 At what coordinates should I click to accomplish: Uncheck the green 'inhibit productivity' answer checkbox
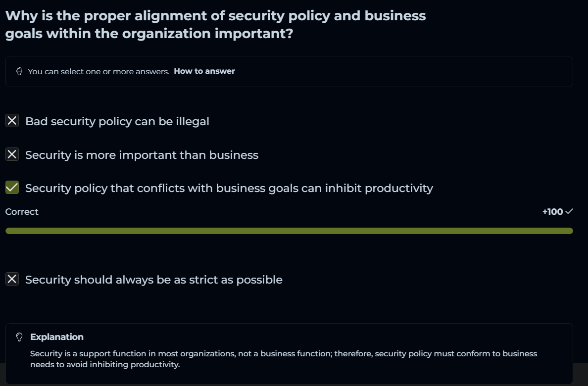(x=12, y=188)
